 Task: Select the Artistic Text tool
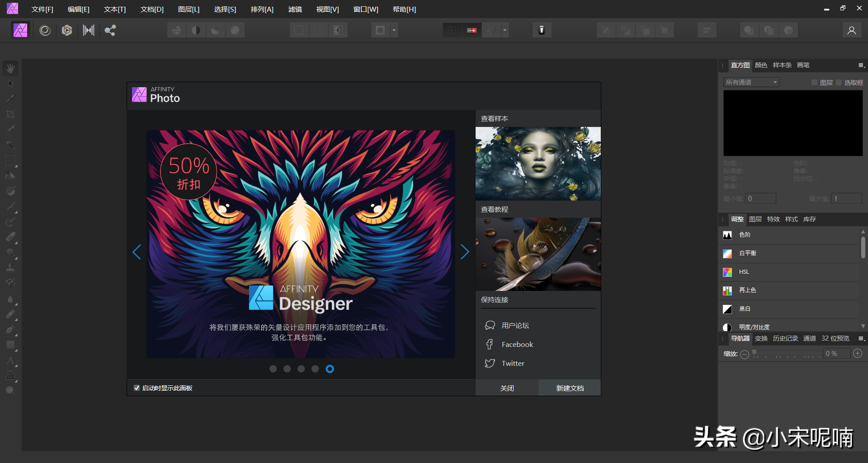10,360
